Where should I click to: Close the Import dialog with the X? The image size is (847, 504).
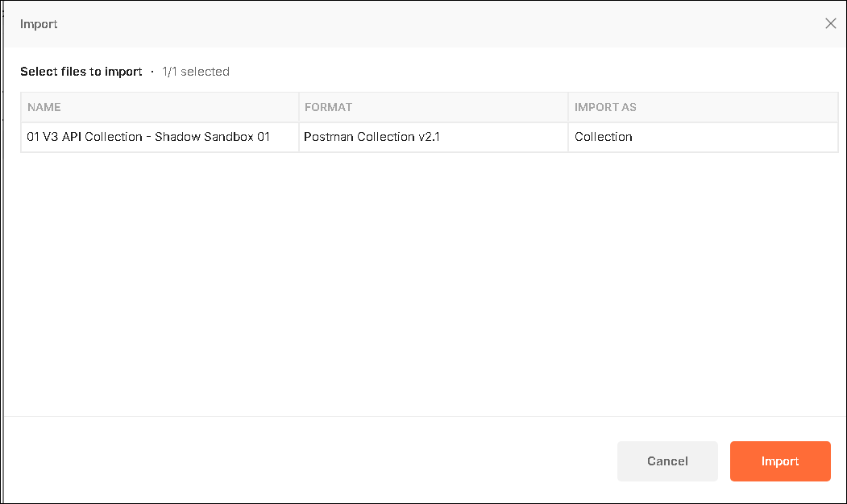[x=831, y=24]
